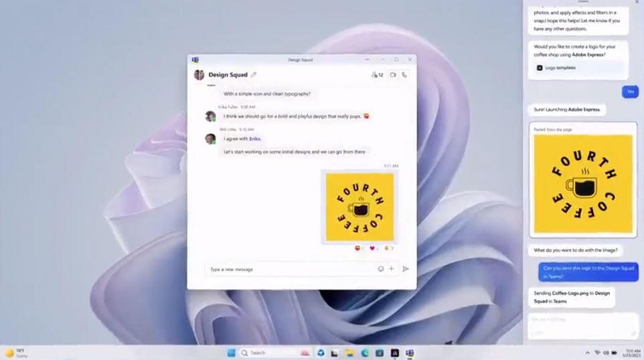644x360 pixels.
Task: Click the thumbs-up reaction under the logo
Action: pyautogui.click(x=388, y=248)
